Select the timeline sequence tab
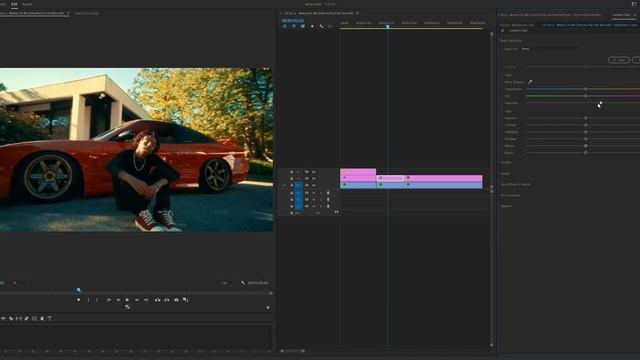Viewport: 640px width, 360px height. pyautogui.click(x=319, y=13)
